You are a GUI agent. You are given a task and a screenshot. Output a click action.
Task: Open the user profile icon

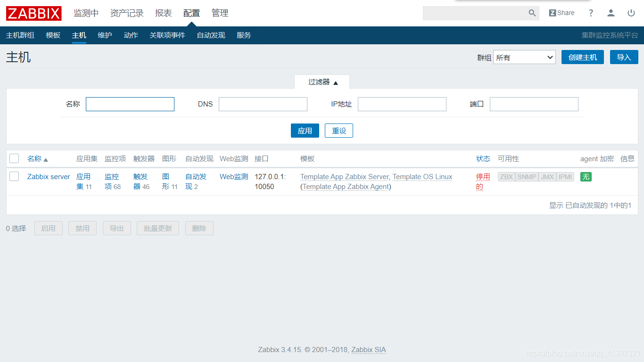[x=611, y=13]
